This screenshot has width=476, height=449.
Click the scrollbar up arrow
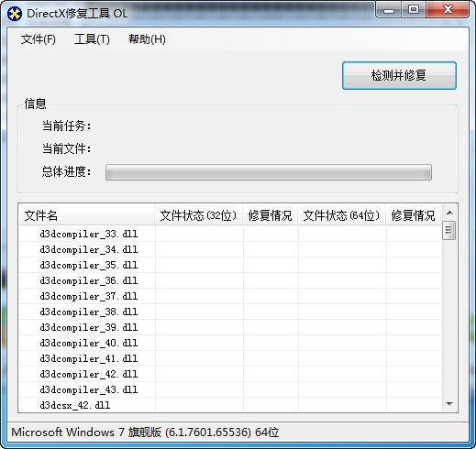[449, 213]
